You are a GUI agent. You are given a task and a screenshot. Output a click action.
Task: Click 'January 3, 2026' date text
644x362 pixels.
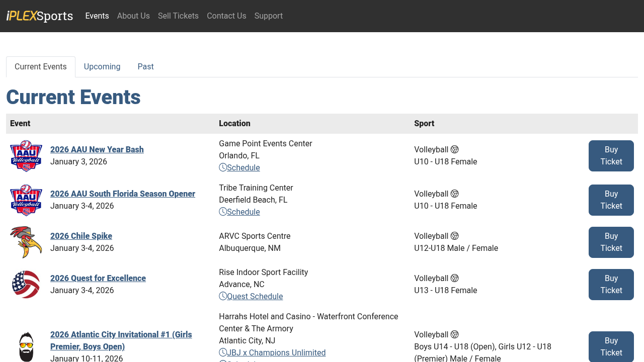78,161
